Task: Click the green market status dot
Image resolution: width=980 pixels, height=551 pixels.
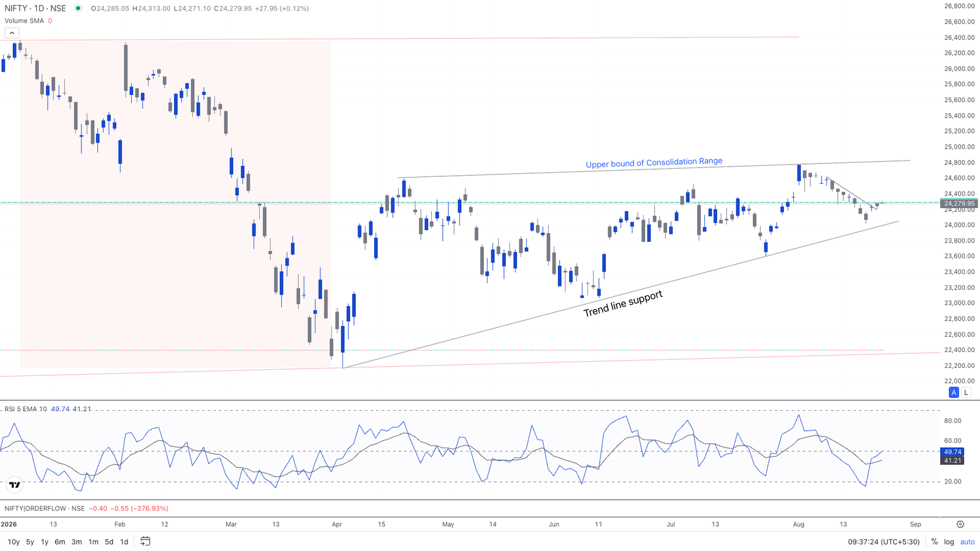Action: (78, 9)
